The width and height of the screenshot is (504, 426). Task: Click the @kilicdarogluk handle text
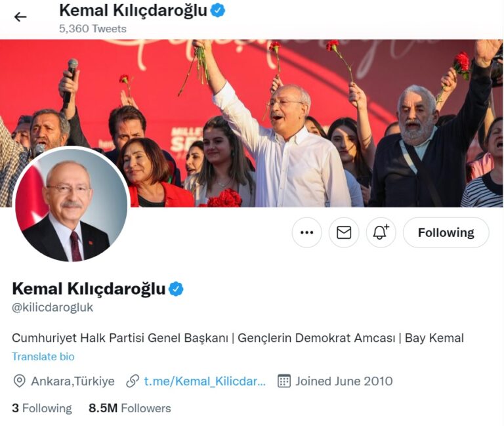coord(52,307)
